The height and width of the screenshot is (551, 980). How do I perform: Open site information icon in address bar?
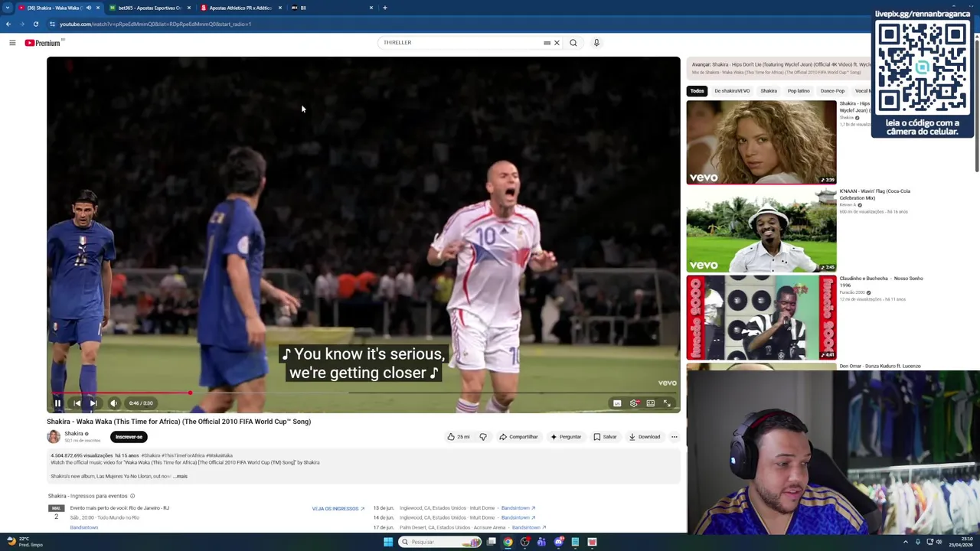coord(52,24)
